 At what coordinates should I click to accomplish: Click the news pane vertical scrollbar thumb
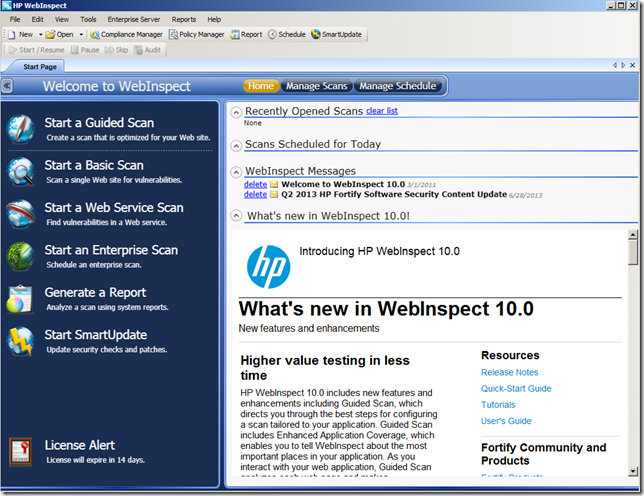[633, 252]
